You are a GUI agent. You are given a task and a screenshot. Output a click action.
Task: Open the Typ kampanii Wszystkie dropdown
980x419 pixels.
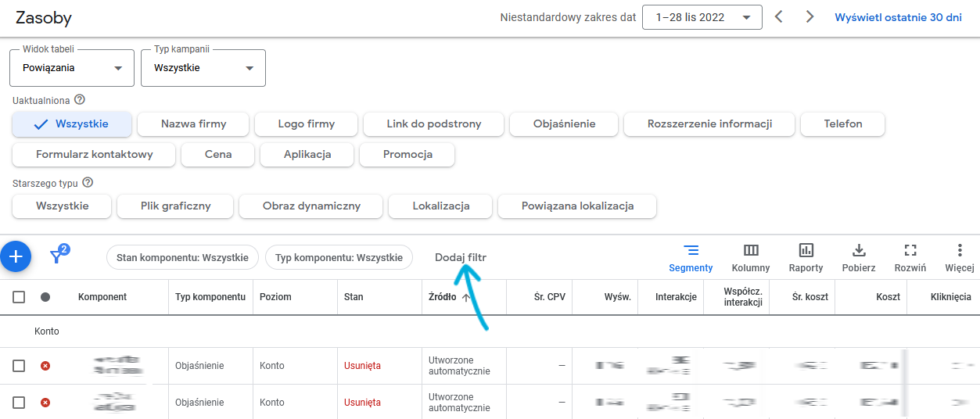tap(203, 68)
